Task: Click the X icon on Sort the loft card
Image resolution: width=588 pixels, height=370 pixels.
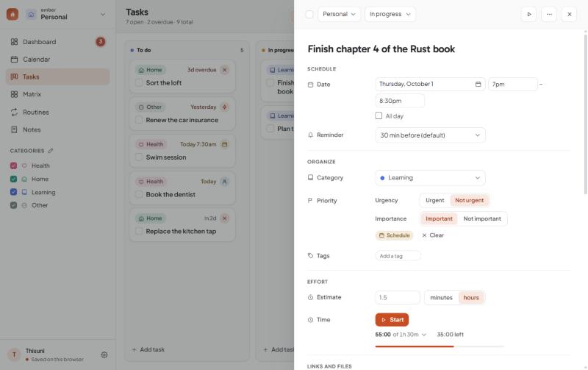Action: 225,70
